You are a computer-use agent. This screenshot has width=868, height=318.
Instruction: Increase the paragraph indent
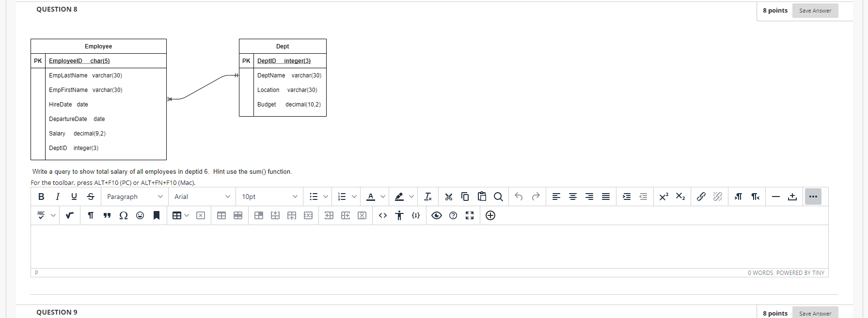click(x=627, y=197)
